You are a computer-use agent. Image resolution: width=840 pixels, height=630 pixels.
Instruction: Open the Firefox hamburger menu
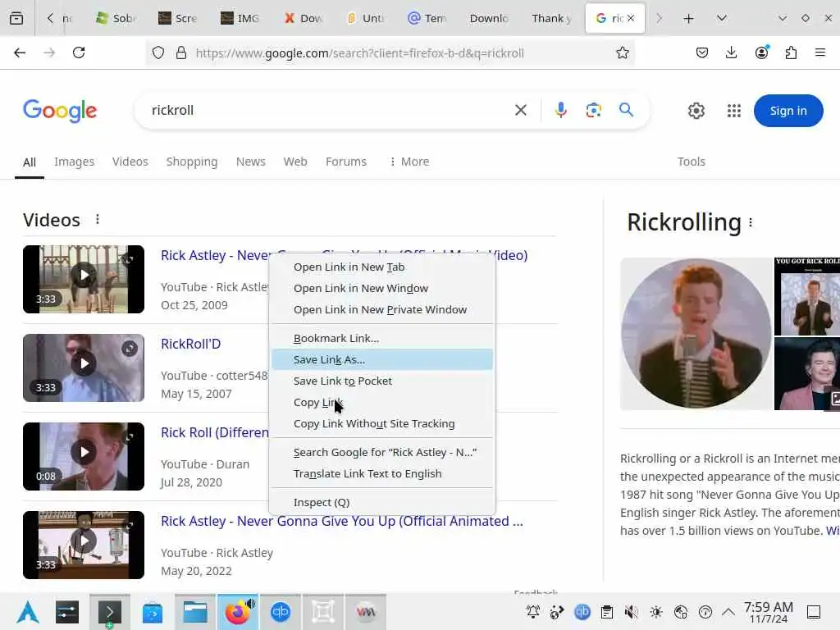point(820,52)
